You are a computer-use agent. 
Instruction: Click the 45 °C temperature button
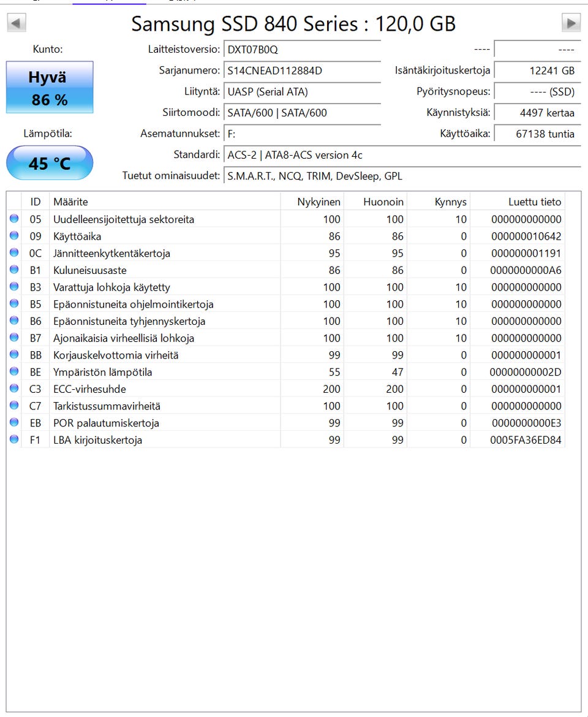(x=50, y=163)
